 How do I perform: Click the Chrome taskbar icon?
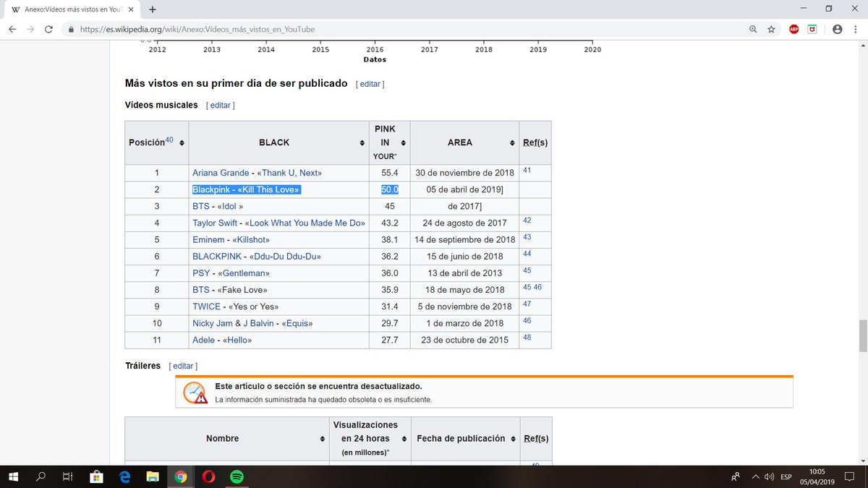(181, 476)
